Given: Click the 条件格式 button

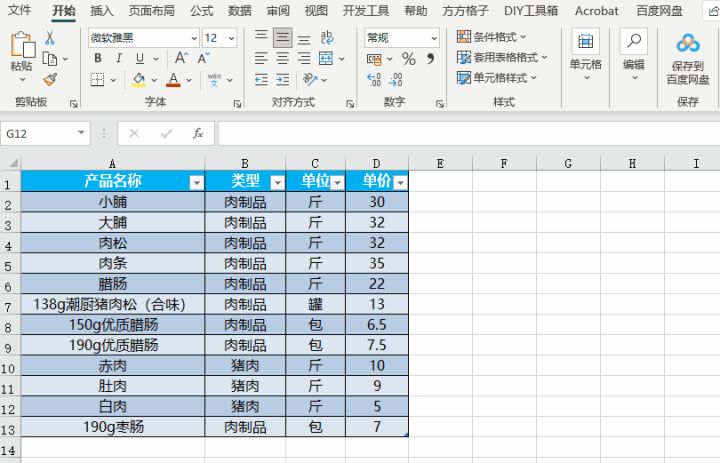Looking at the screenshot, I should tap(497, 37).
